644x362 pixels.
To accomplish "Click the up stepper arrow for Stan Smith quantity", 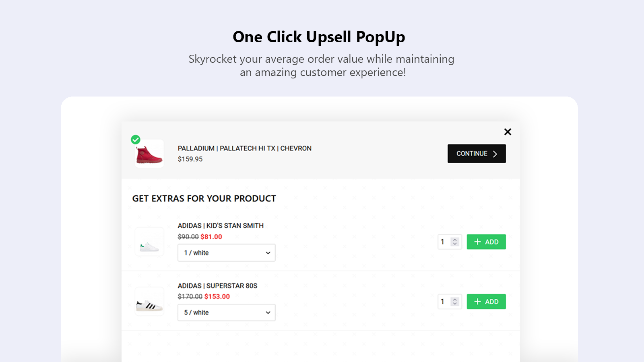I will (x=455, y=240).
